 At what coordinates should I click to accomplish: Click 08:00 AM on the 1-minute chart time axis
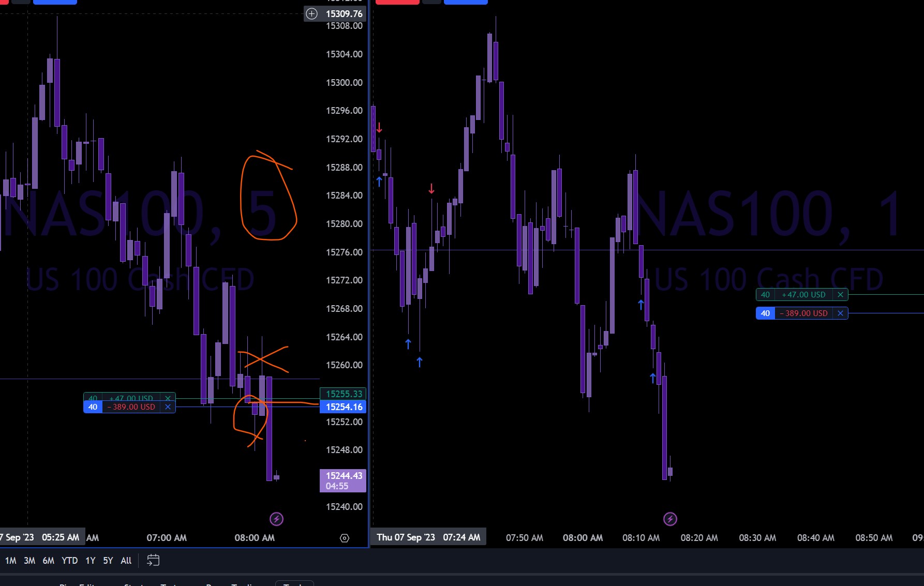click(x=583, y=538)
